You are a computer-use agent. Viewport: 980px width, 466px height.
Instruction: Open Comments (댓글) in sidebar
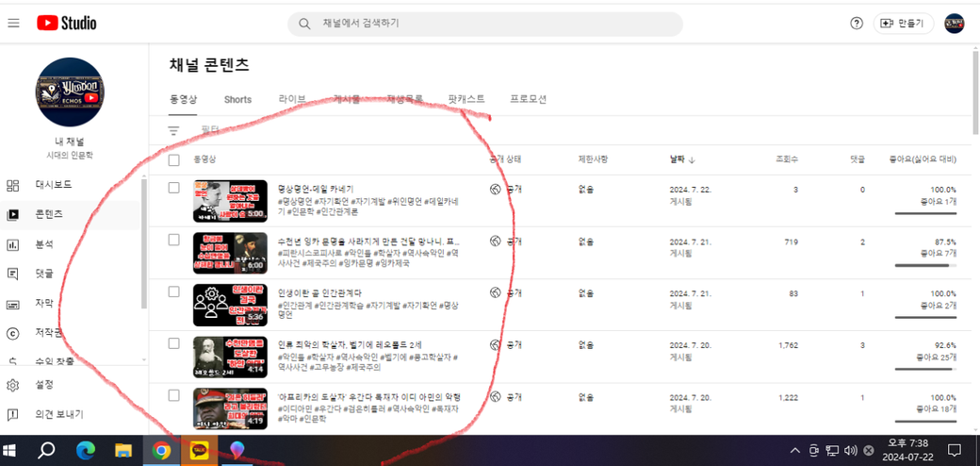43,274
